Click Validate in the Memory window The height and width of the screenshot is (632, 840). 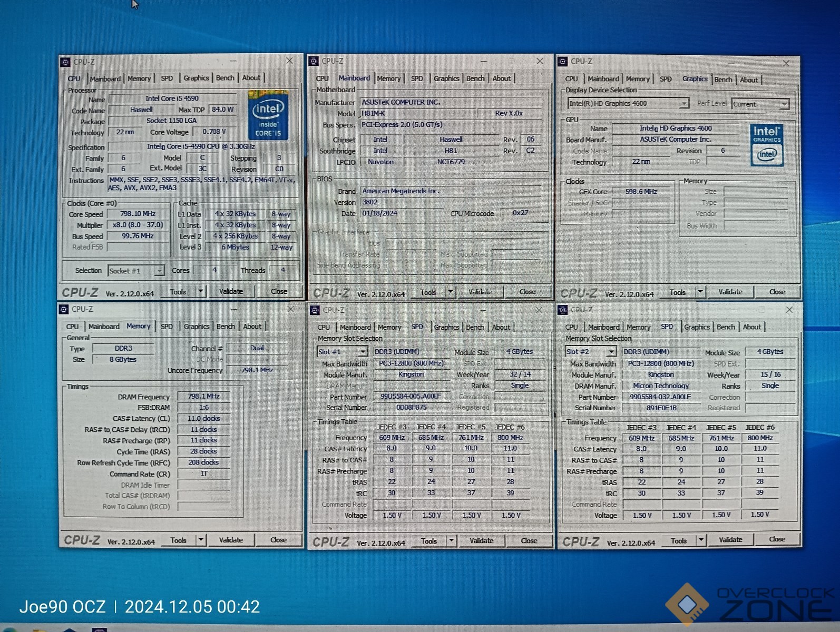231,540
